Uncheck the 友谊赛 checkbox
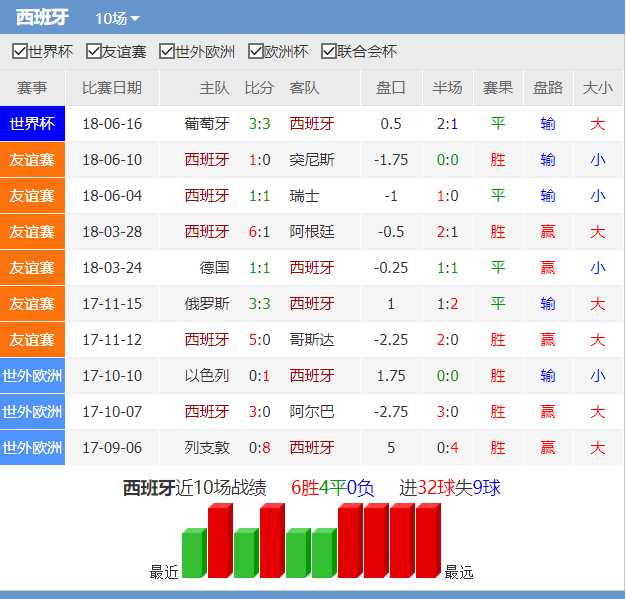Screen dimensions: 626x599 [94, 51]
